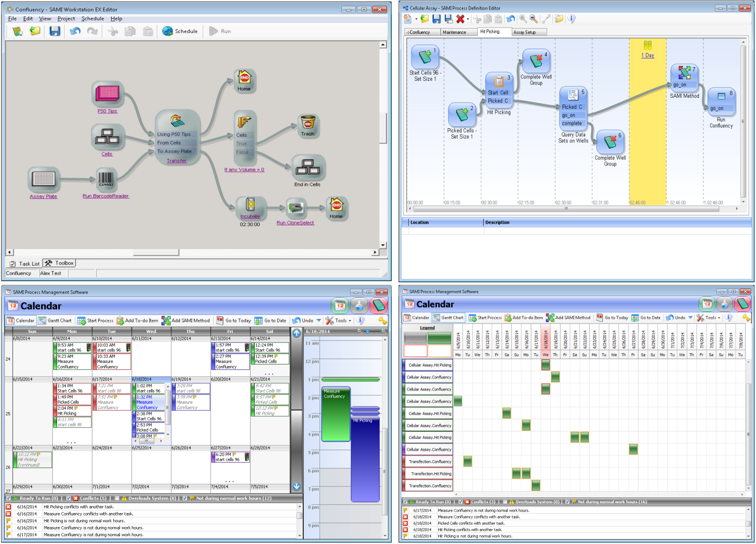Switch to the Toolbox tab
756x544 pixels.
(59, 263)
